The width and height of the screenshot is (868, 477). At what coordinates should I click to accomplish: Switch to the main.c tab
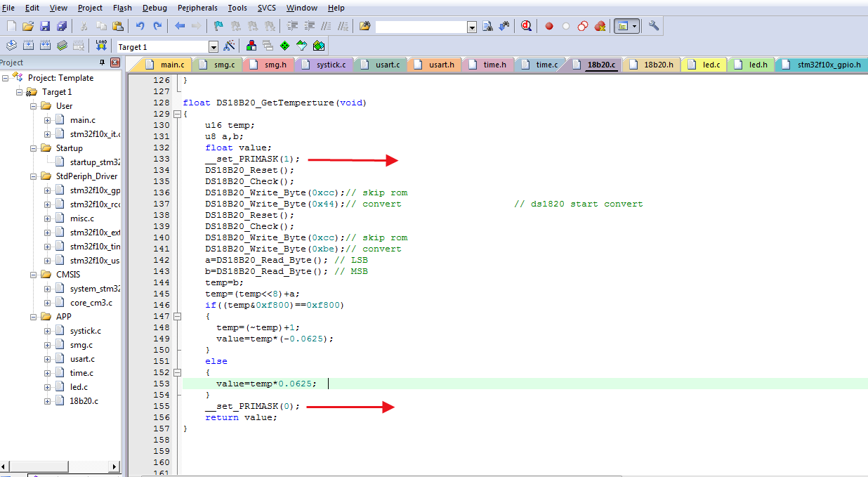tap(166, 65)
